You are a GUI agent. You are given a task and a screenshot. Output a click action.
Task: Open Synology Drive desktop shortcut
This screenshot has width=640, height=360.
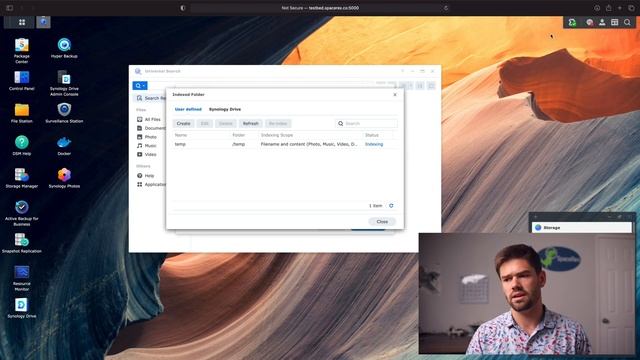[x=22, y=308]
